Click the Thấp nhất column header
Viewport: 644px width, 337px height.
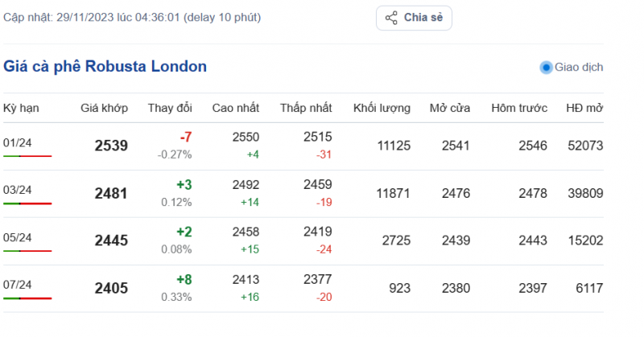click(306, 108)
